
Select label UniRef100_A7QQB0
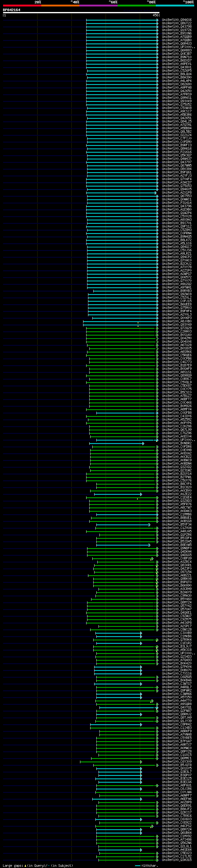176,40
